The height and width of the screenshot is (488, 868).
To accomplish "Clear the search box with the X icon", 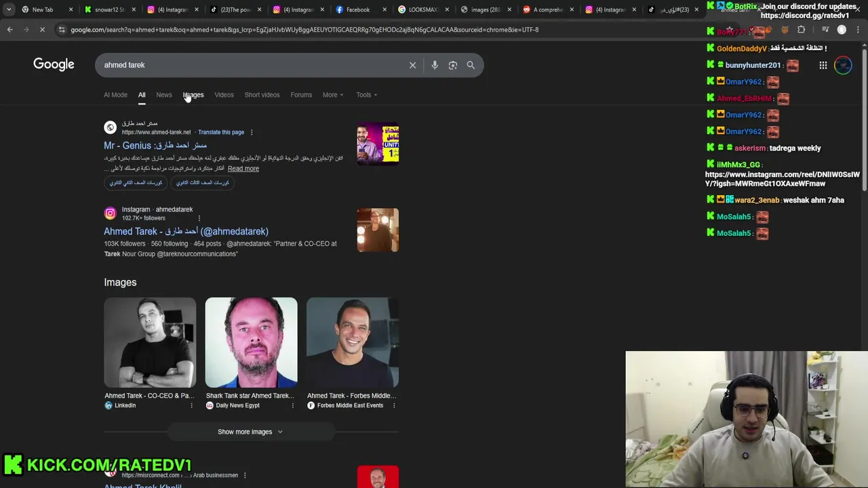I will coord(412,65).
